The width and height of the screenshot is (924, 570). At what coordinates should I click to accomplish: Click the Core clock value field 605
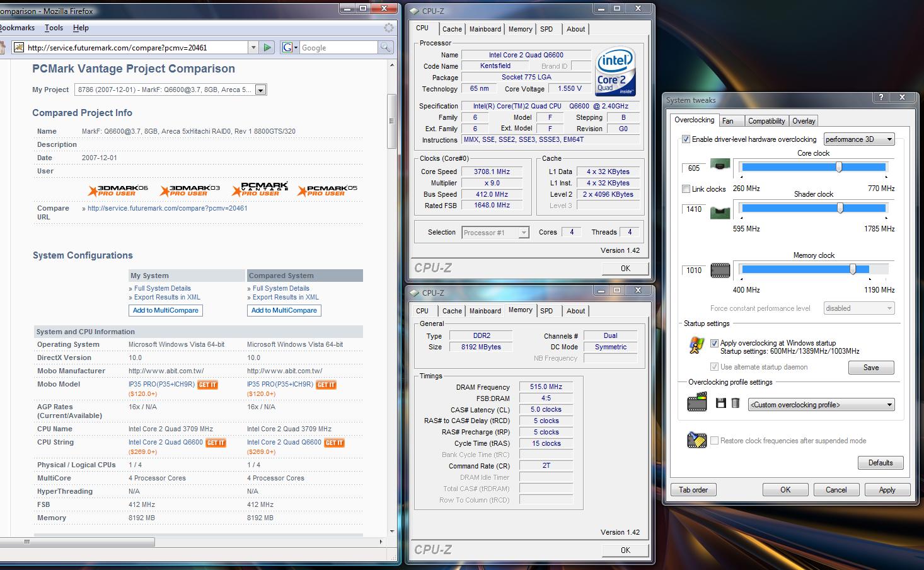pos(694,168)
